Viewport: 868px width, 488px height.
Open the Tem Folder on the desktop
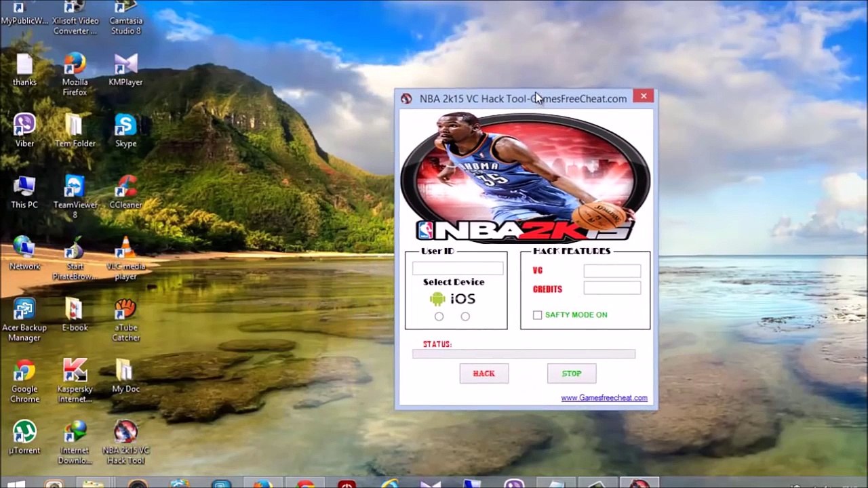[x=75, y=131]
